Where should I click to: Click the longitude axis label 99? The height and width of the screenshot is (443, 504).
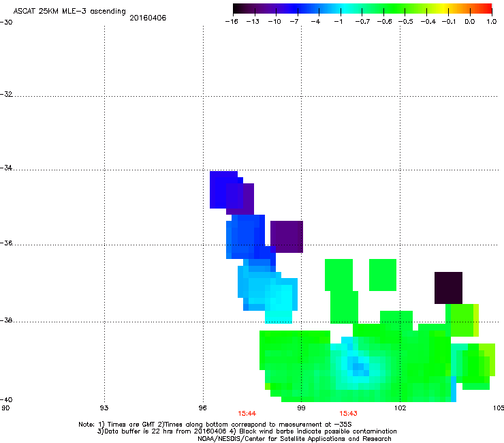point(301,408)
